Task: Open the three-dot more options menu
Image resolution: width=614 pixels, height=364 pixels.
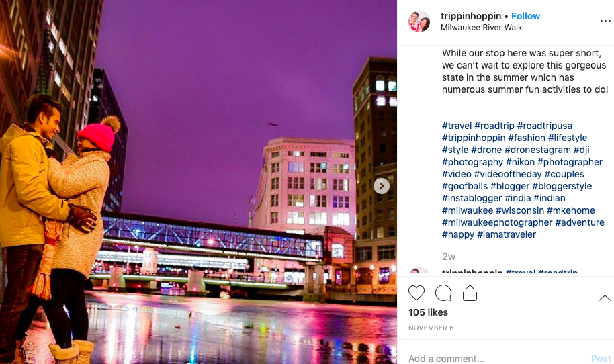Action: click(x=605, y=21)
